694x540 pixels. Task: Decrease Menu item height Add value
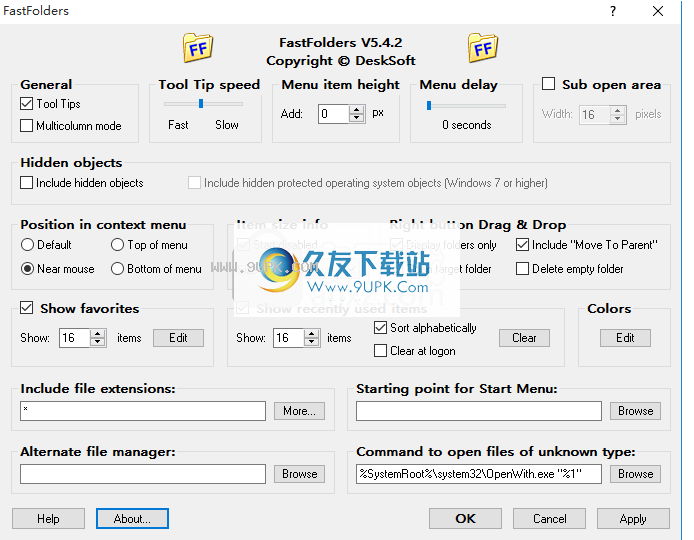tap(356, 118)
